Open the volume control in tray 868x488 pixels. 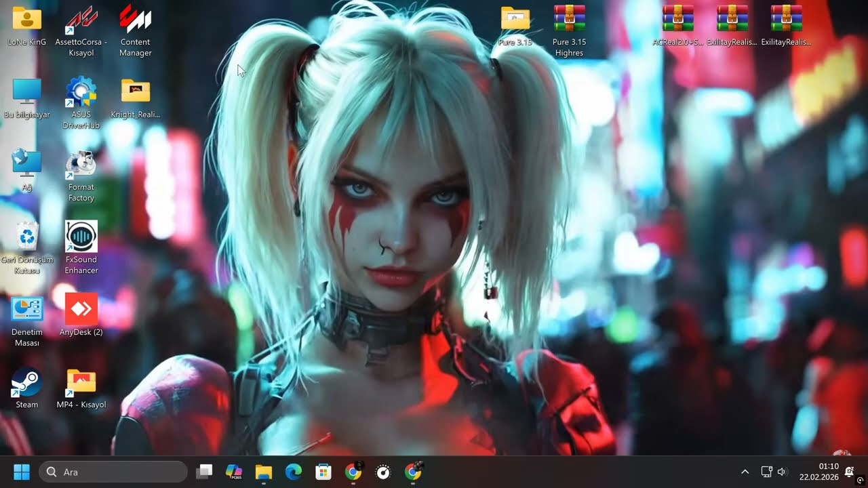782,472
